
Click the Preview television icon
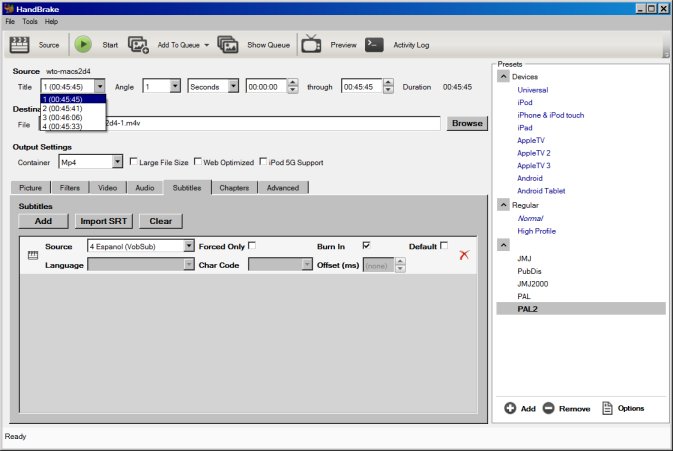click(x=311, y=44)
